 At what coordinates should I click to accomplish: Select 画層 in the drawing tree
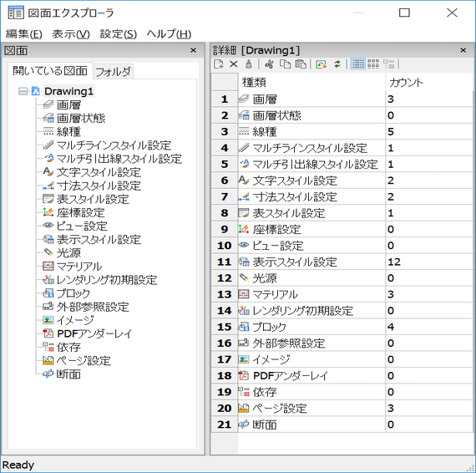coord(68,104)
